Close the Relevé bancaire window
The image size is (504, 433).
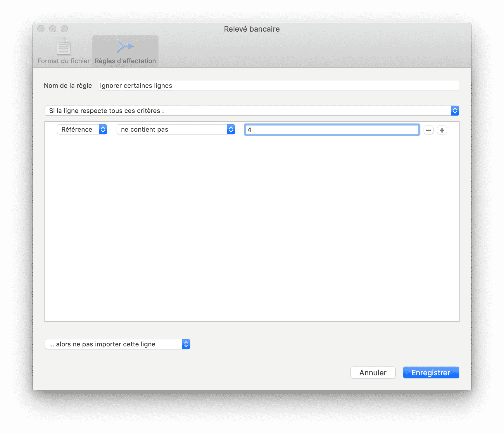click(41, 29)
